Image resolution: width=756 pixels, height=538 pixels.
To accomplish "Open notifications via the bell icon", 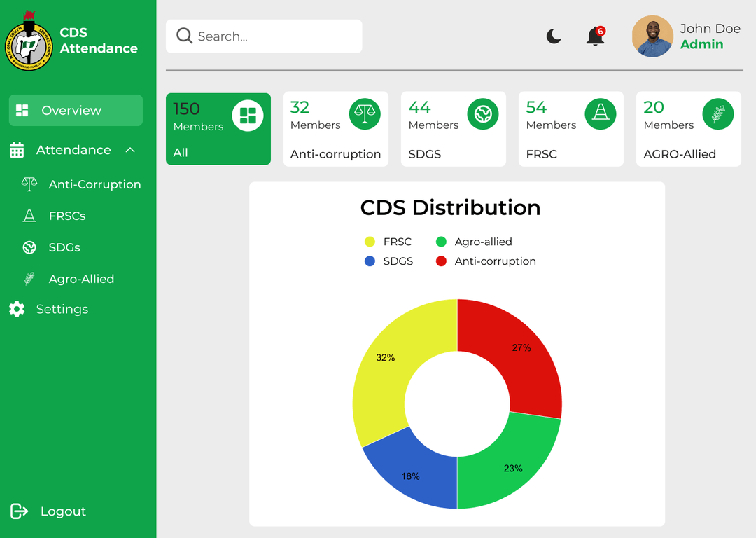I will pyautogui.click(x=594, y=37).
